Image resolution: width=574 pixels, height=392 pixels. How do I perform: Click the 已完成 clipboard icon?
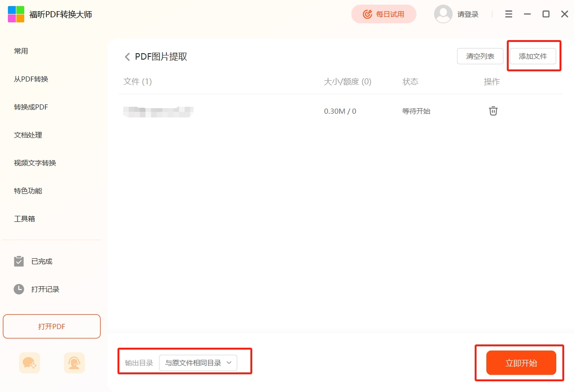point(19,261)
